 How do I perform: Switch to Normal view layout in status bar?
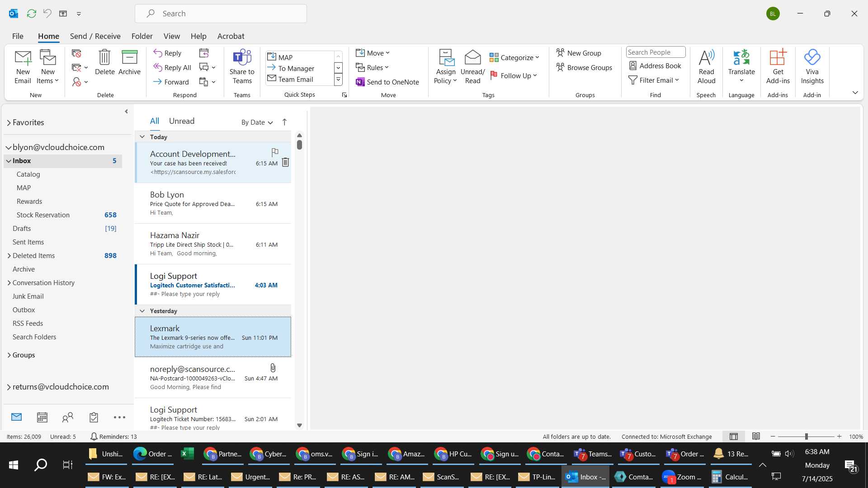click(x=734, y=436)
